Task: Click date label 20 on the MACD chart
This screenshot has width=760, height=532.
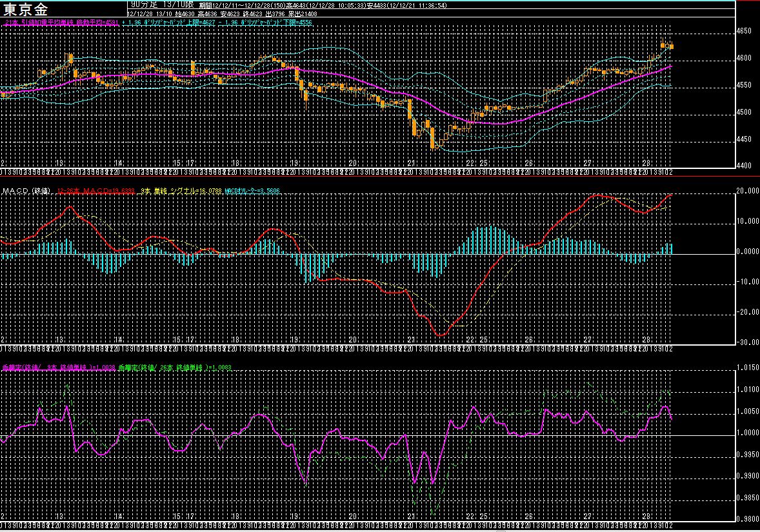Action: [352, 340]
